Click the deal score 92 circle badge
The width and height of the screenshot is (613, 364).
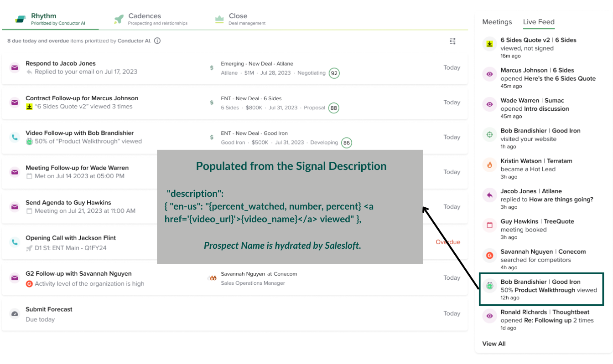334,73
